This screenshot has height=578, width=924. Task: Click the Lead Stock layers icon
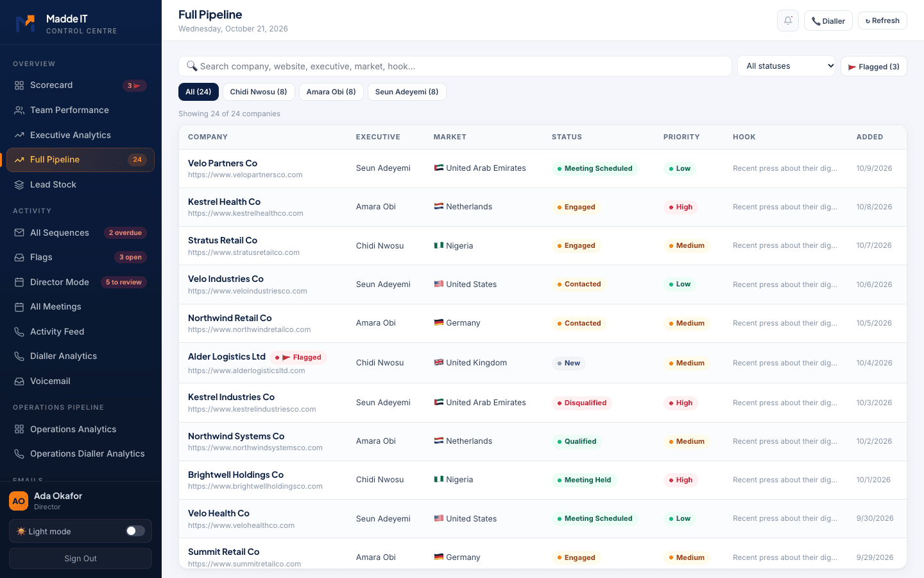point(19,185)
